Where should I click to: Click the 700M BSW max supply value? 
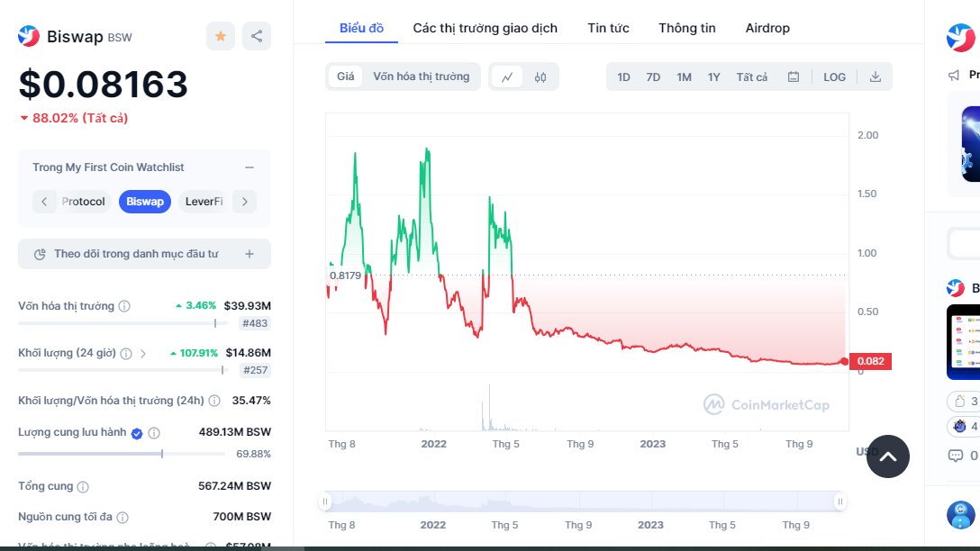242,517
